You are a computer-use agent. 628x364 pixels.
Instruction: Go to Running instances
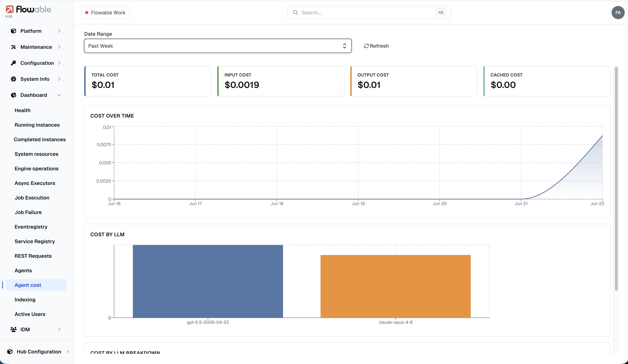pyautogui.click(x=37, y=125)
